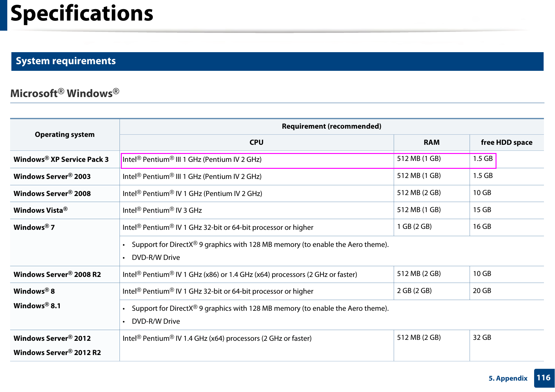Select the RAM value for Windows Server 2008 R2
The image size is (555, 392).
(419, 273)
